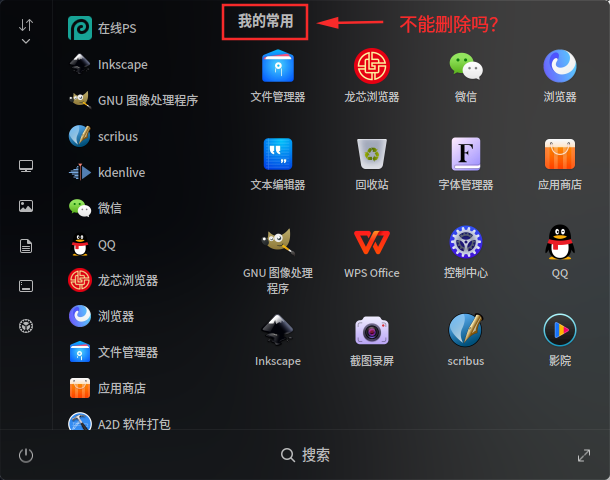The height and width of the screenshot is (480, 610).
Task: Open control center from sidebar gear icon
Action: (x=26, y=326)
